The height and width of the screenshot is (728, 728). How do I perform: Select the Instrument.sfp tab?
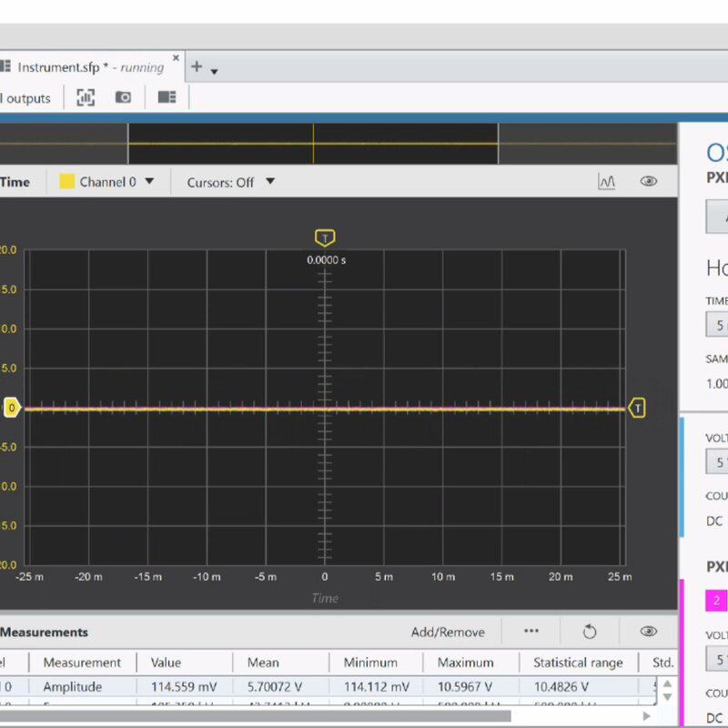coord(90,67)
